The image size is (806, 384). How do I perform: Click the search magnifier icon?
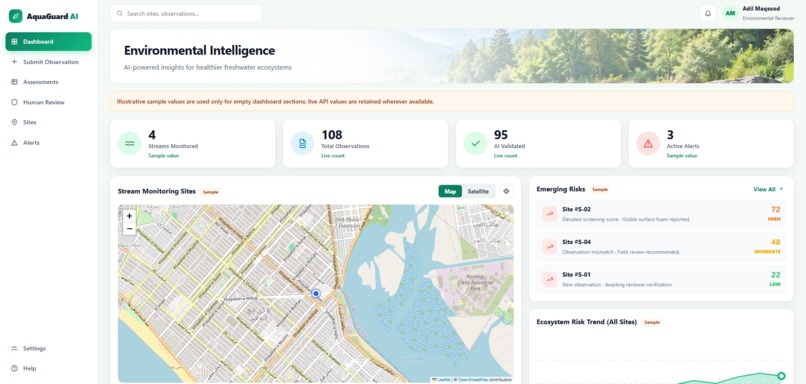[120, 13]
